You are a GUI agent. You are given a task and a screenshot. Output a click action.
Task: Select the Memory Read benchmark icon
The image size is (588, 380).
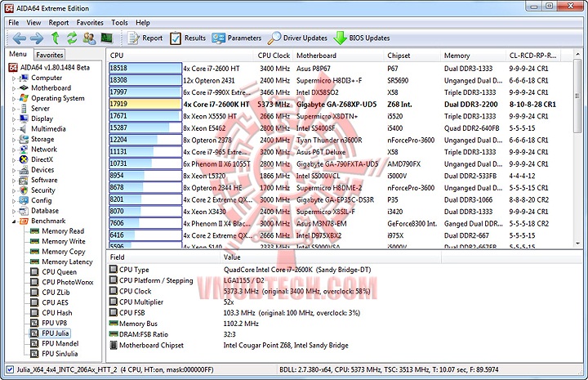coord(34,231)
